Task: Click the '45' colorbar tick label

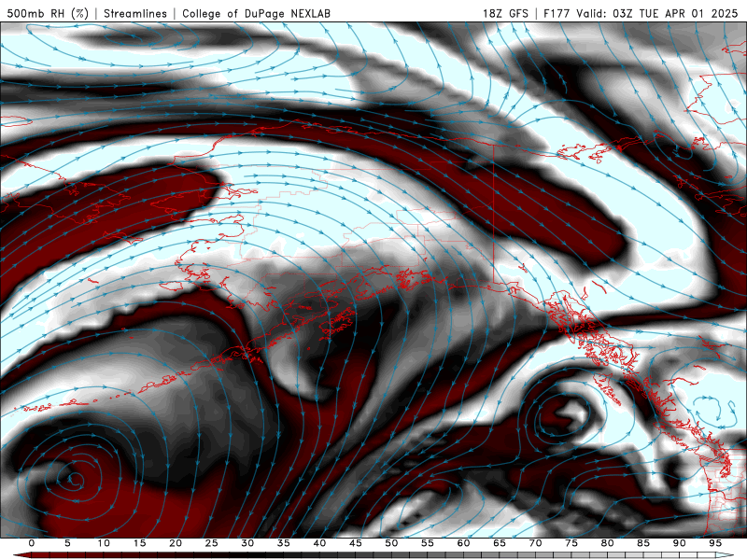Action: [x=356, y=543]
